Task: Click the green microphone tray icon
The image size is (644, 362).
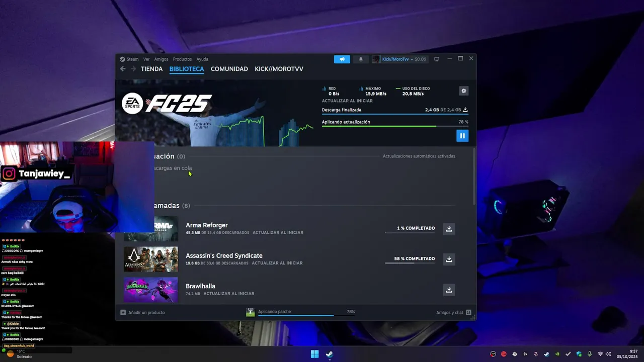Action: point(590,354)
